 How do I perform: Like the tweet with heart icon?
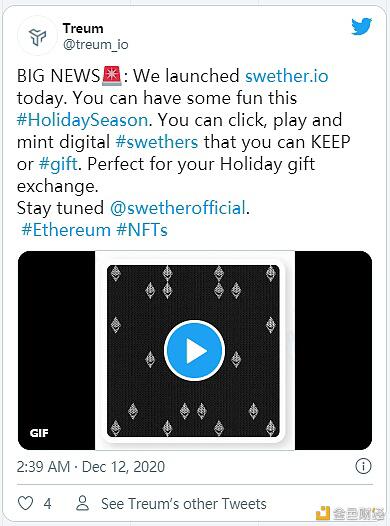click(25, 503)
